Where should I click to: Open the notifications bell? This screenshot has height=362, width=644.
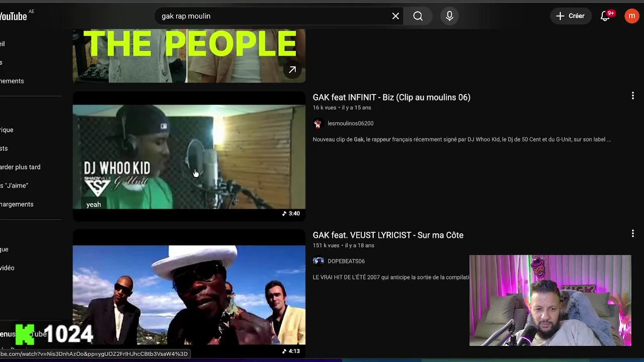click(x=606, y=16)
